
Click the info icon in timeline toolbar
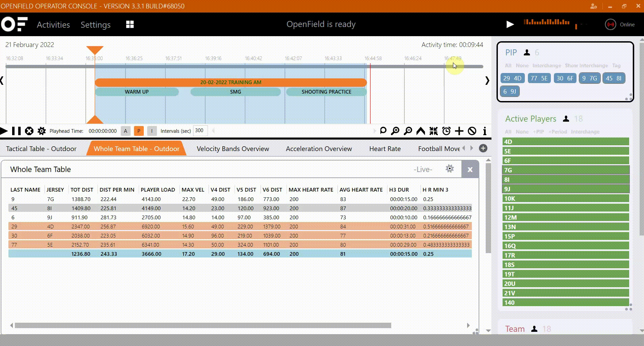[x=485, y=131]
